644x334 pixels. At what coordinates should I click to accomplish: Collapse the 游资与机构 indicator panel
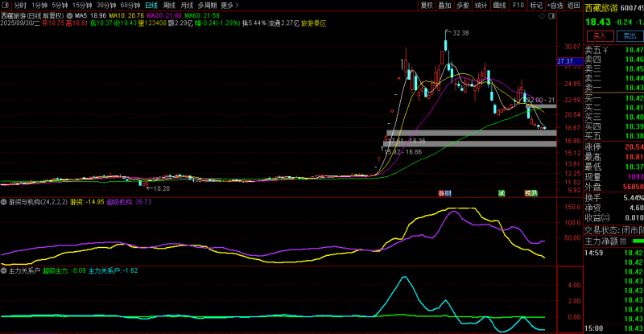pyautogui.click(x=4, y=202)
